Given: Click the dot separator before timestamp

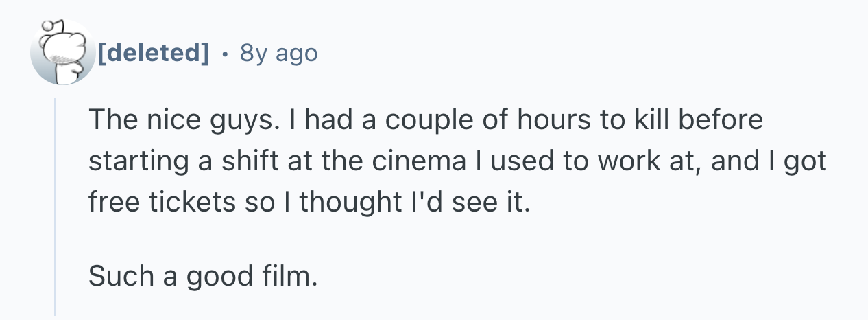Looking at the screenshot, I should coord(225,53).
